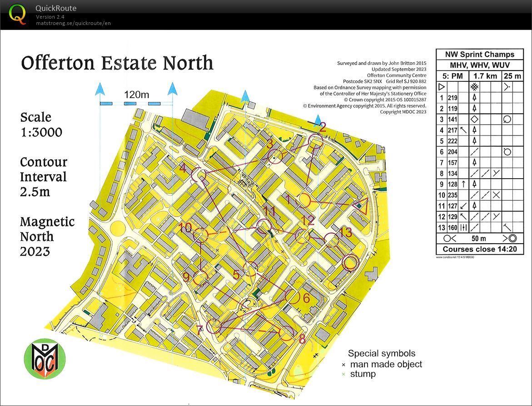Click control code 134 in row 8
The height and width of the screenshot is (406, 532).
pos(452,174)
